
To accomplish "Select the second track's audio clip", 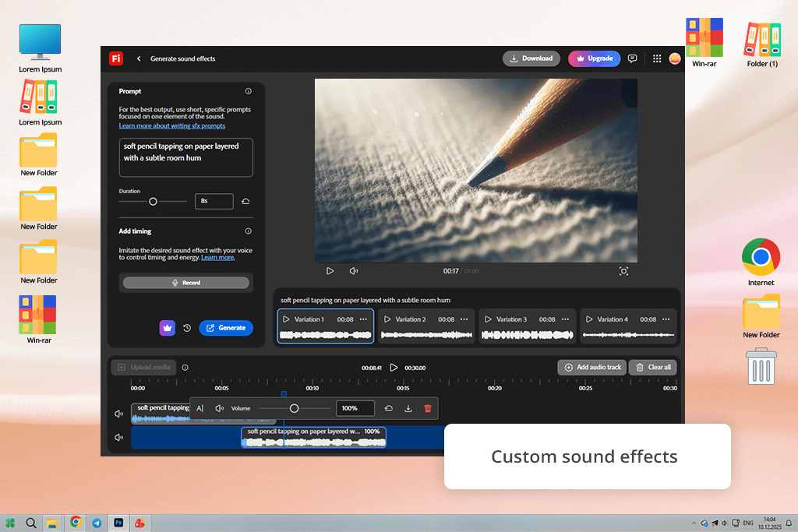I will 313,438.
